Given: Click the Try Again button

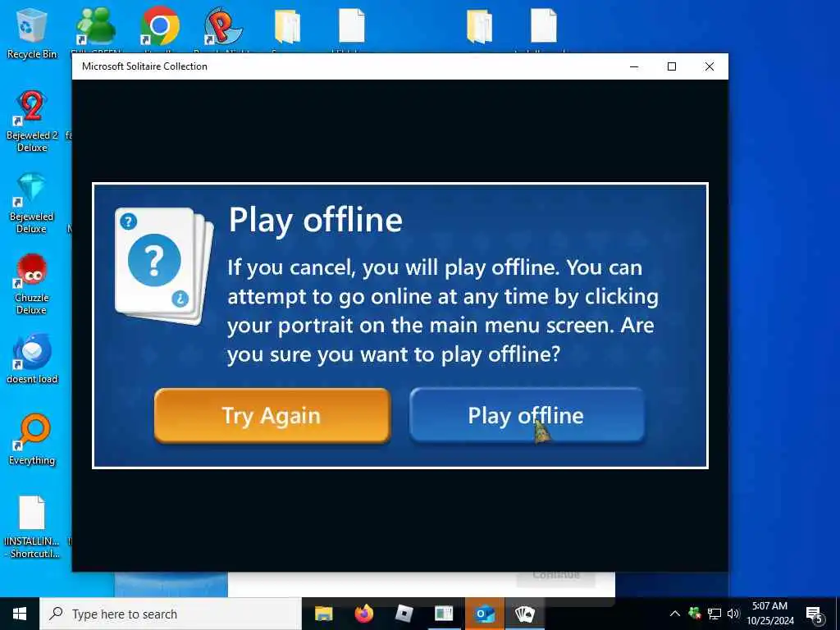Looking at the screenshot, I should click(x=272, y=416).
